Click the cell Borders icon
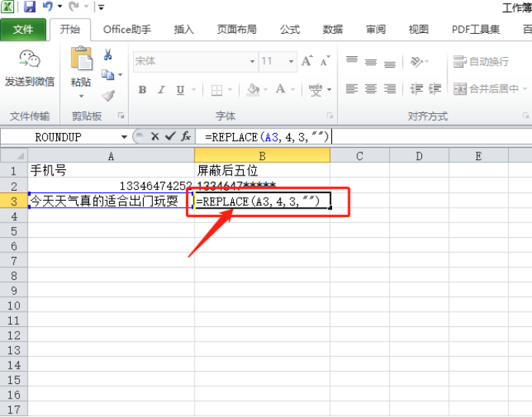Viewport: 532px width, 417px height. [217, 90]
